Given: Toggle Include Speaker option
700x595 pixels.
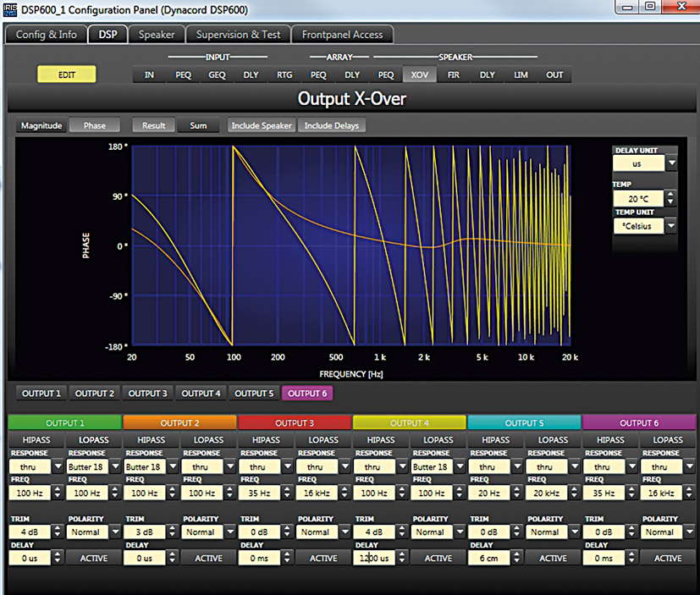Looking at the screenshot, I should [262, 125].
